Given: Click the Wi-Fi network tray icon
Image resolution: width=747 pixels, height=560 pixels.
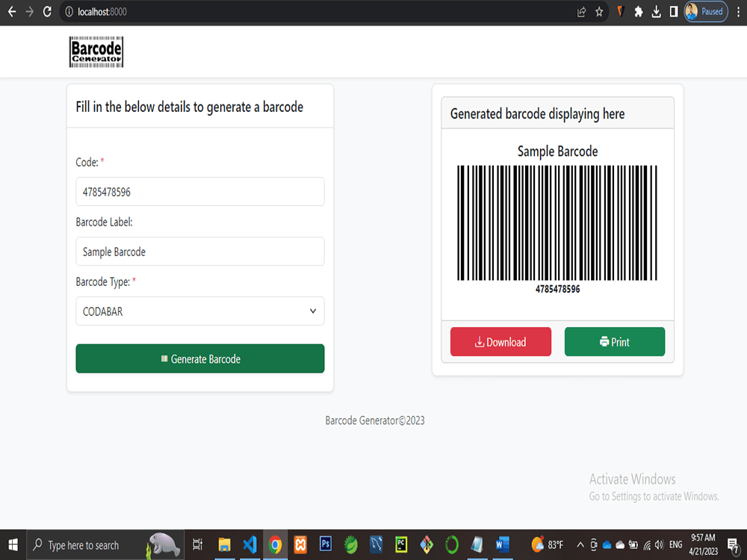Looking at the screenshot, I should [x=646, y=545].
